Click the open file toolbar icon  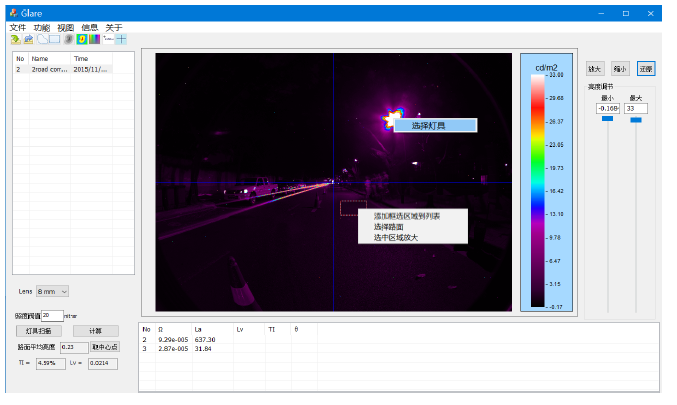coord(14,39)
